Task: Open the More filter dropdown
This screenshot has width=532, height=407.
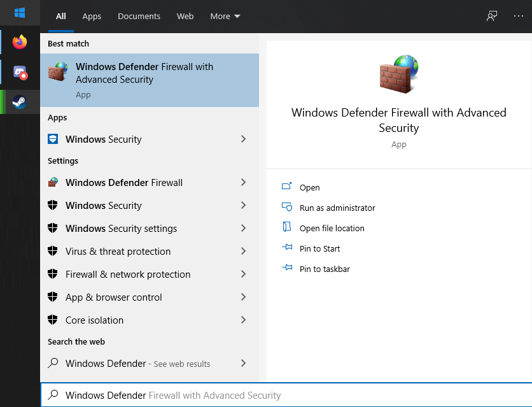Action: [x=225, y=17]
